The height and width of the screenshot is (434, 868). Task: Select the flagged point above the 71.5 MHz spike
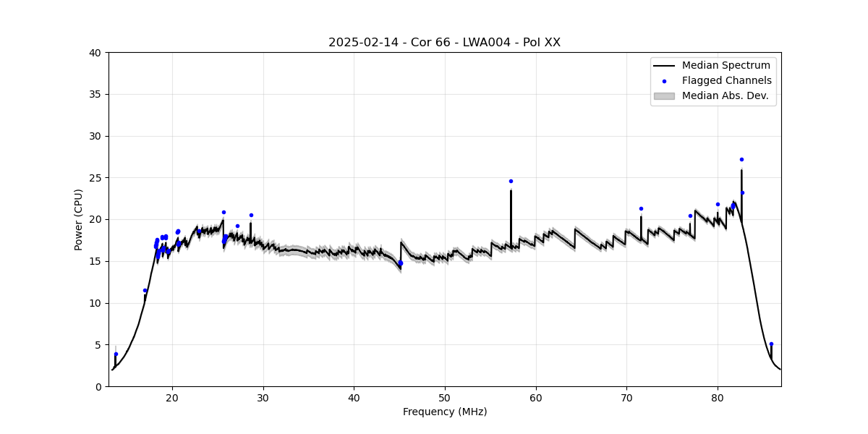(641, 208)
